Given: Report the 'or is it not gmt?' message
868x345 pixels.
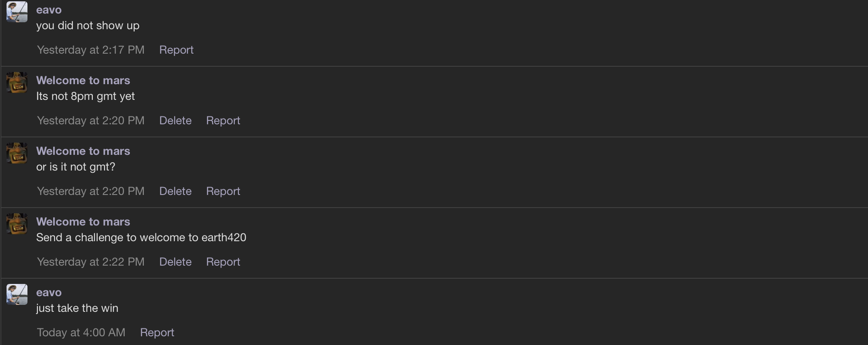Looking at the screenshot, I should pos(223,191).
